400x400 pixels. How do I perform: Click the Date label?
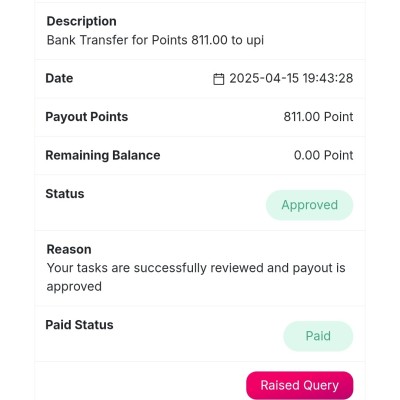[59, 78]
